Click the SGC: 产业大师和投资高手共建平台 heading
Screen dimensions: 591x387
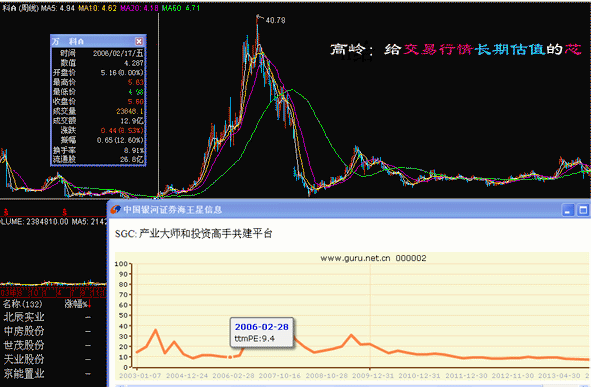click(x=193, y=233)
